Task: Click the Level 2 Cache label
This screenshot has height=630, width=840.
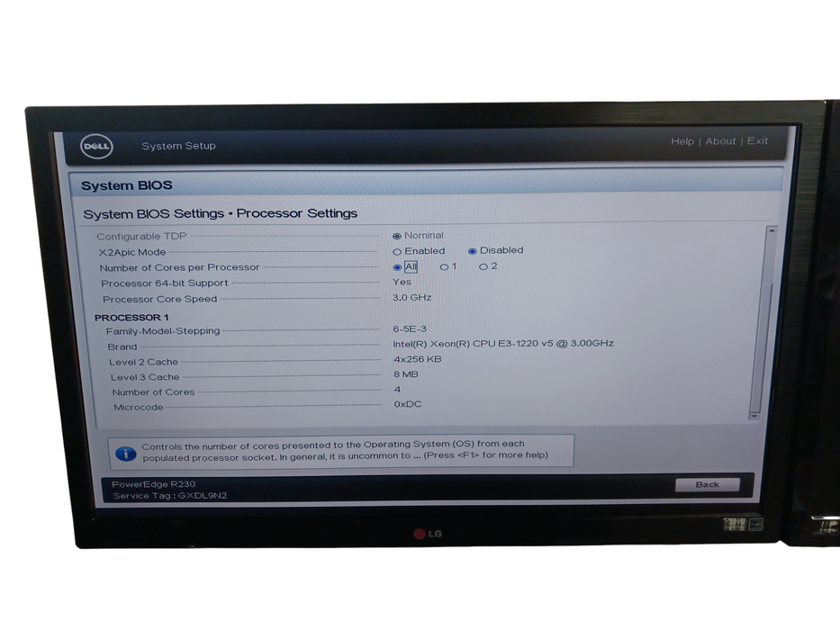Action: click(x=143, y=362)
